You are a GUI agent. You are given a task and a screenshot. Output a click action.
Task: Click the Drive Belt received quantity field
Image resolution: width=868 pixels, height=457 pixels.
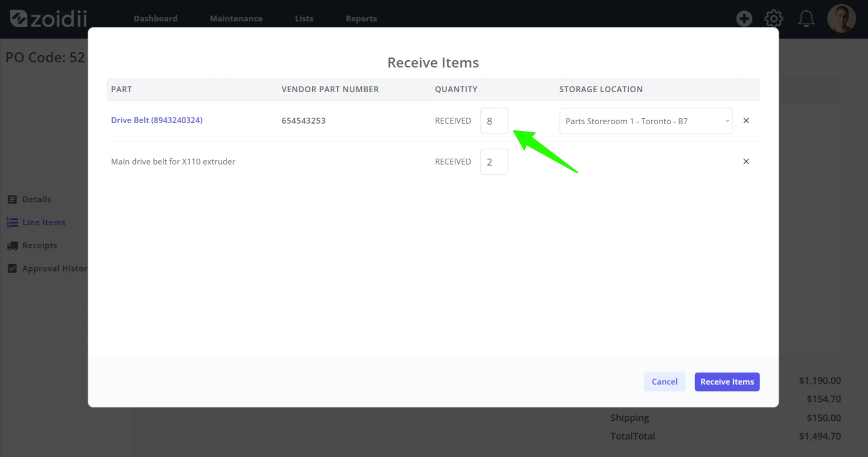(x=494, y=121)
